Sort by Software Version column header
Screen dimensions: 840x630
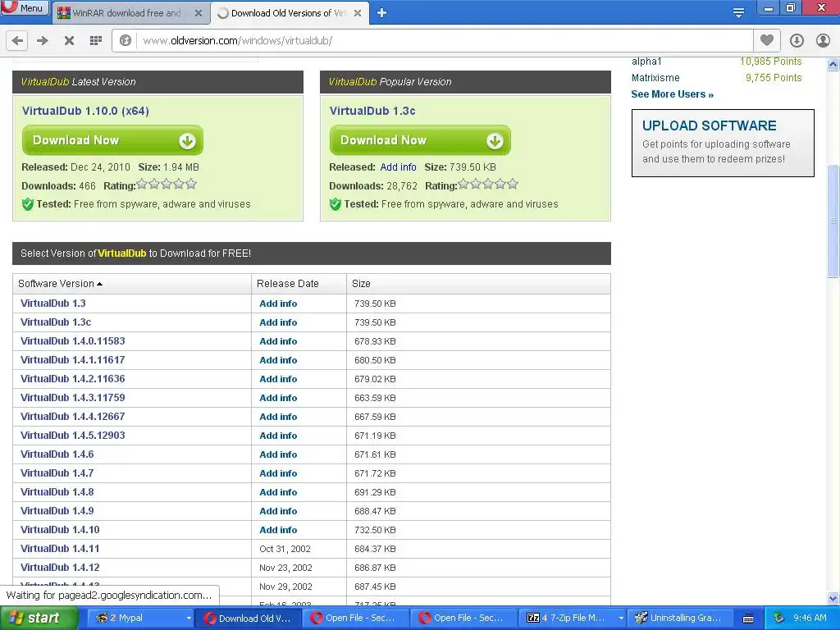coord(132,283)
